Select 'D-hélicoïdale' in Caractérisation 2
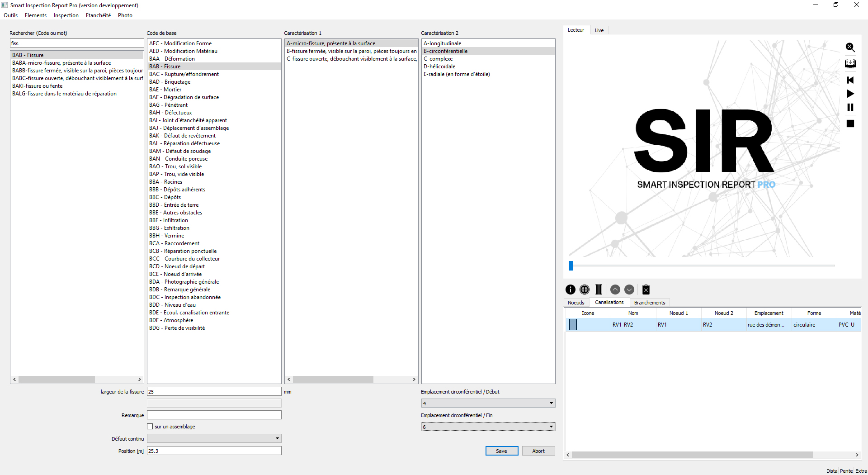This screenshot has height=475, width=868. (x=488, y=66)
